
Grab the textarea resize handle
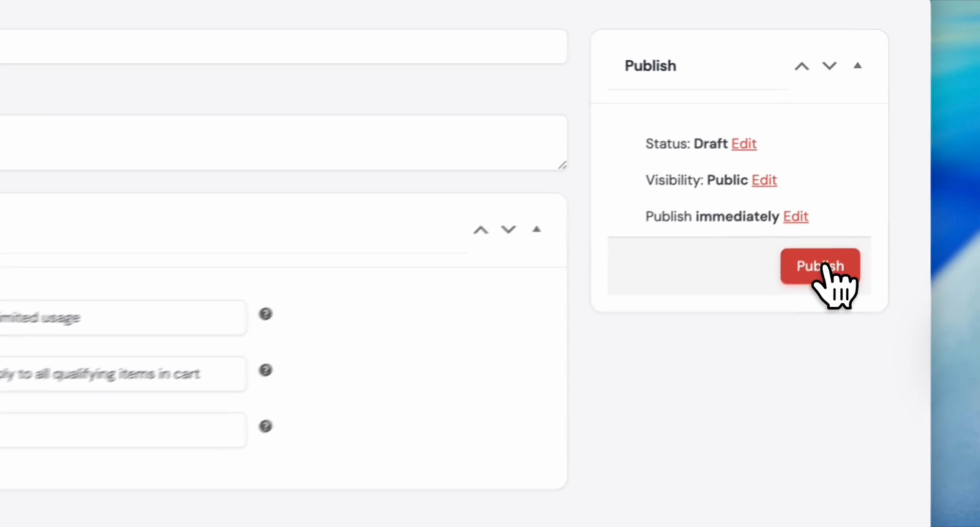[562, 165]
